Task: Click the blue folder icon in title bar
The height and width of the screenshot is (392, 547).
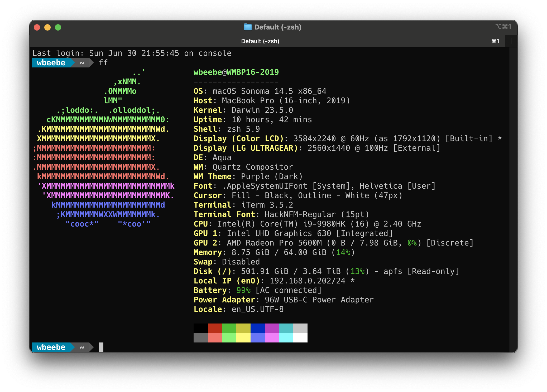Action: coord(248,27)
